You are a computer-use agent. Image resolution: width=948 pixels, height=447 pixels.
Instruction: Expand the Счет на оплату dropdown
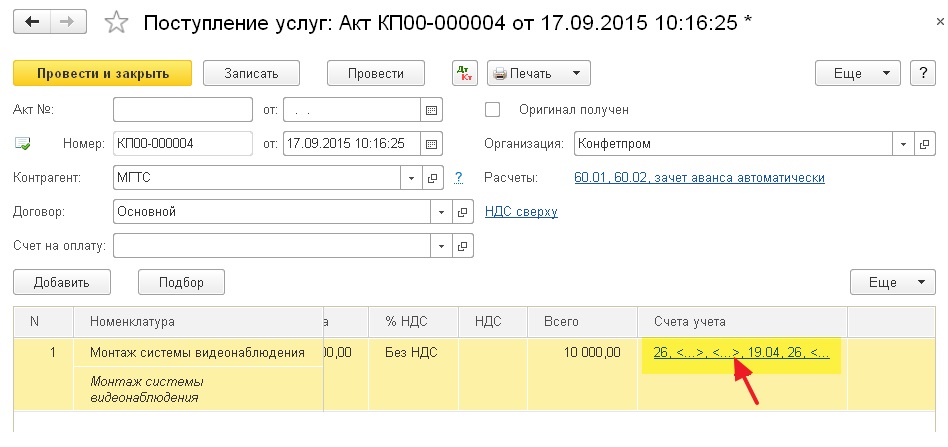441,246
